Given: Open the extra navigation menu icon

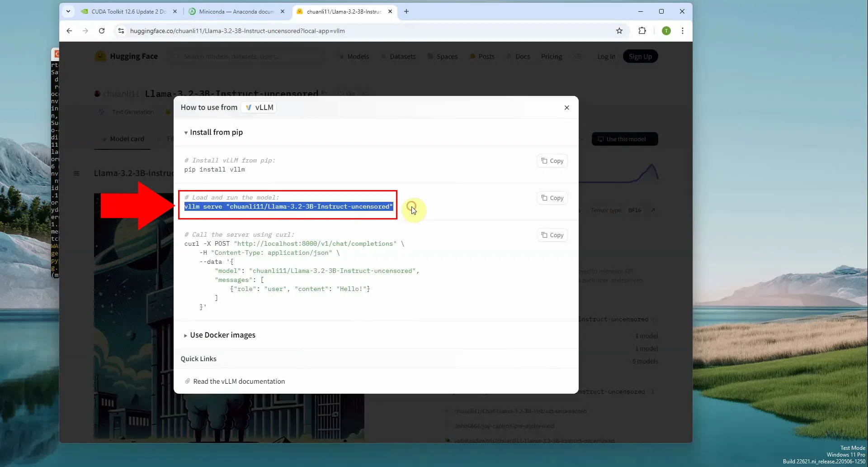Looking at the screenshot, I should (578, 57).
